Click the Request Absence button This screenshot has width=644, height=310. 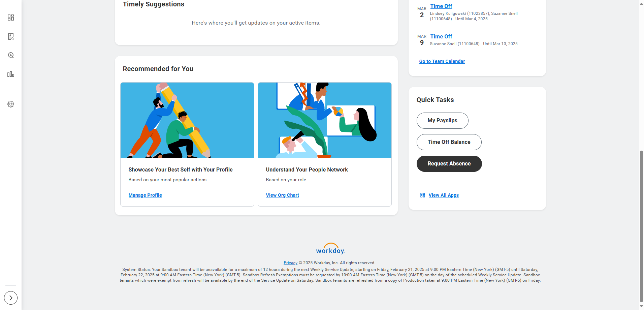tap(449, 164)
